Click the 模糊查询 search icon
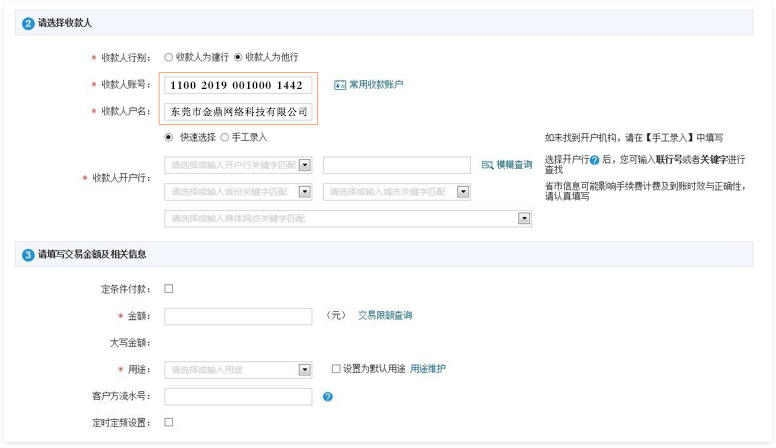This screenshot has height=448, width=776. click(487, 165)
